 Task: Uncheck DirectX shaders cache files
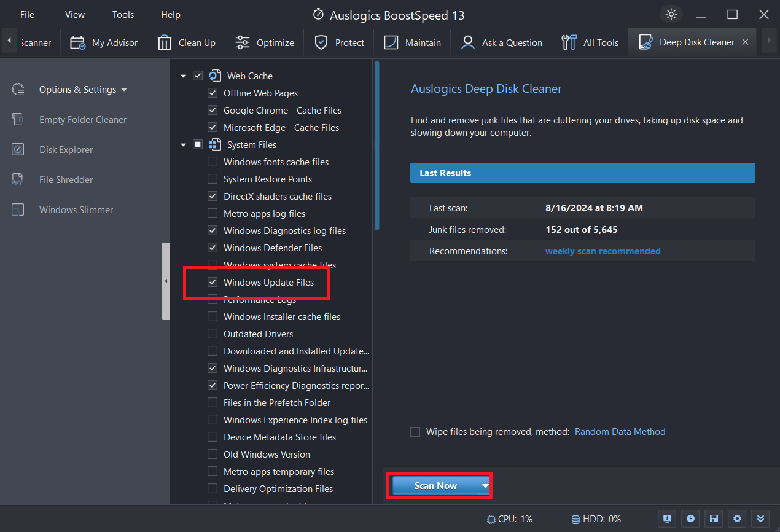213,196
